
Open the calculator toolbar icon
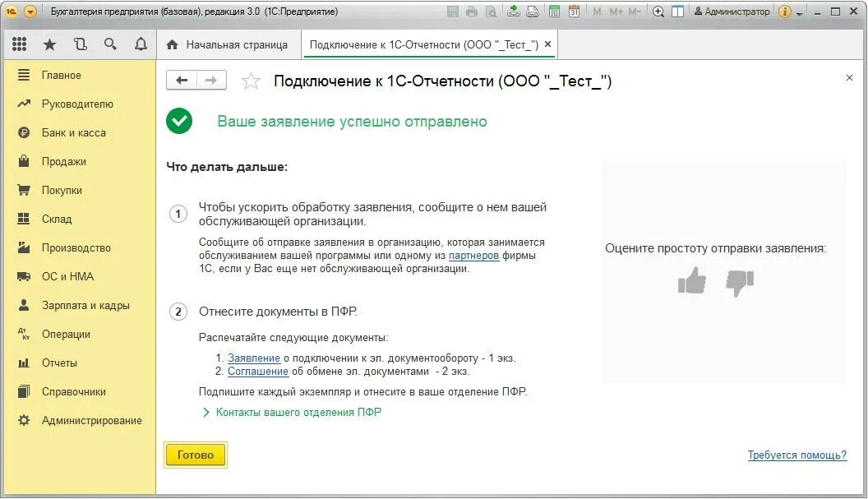(555, 12)
